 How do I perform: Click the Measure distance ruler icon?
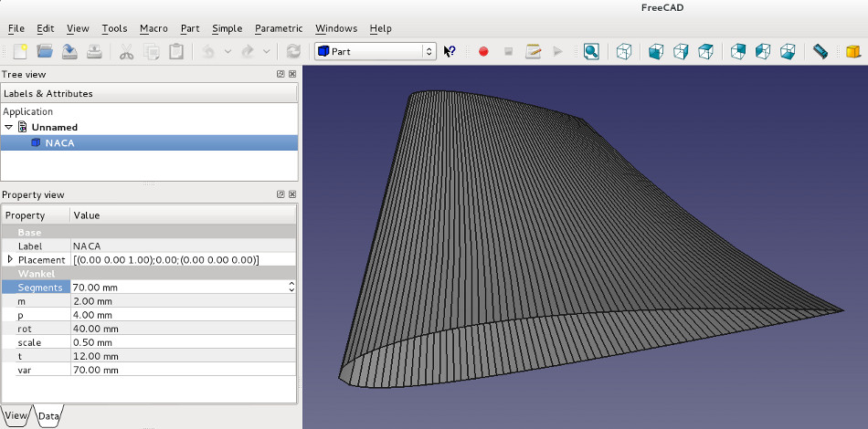click(820, 51)
